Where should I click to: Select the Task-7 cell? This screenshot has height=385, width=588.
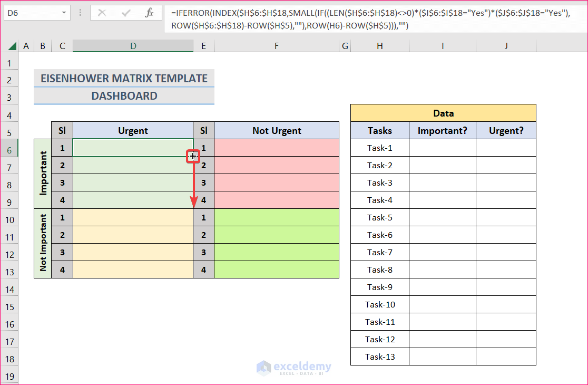pyautogui.click(x=380, y=252)
